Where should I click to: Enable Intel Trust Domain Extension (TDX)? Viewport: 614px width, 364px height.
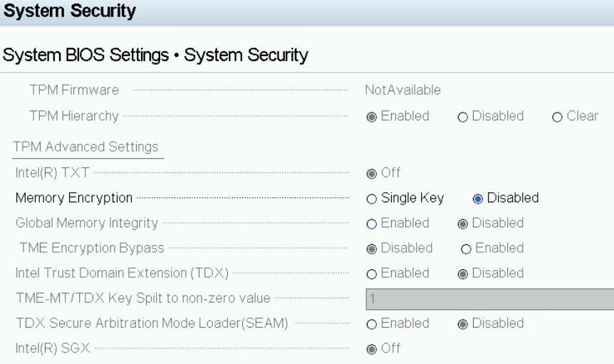coord(372,274)
